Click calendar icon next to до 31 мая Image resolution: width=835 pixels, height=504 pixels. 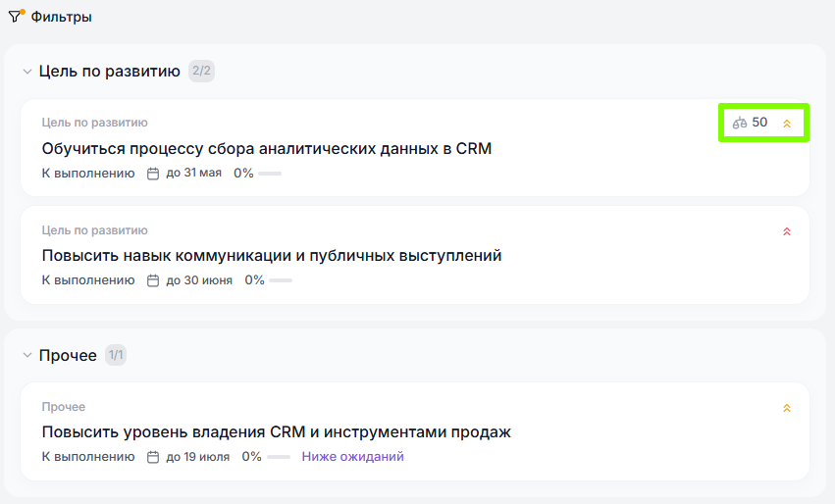153,174
